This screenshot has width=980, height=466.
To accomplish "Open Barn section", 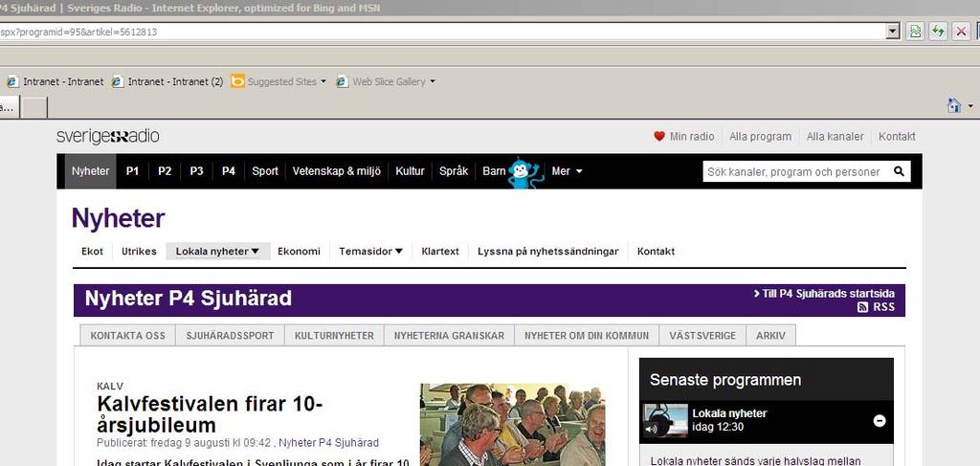I will pos(494,171).
